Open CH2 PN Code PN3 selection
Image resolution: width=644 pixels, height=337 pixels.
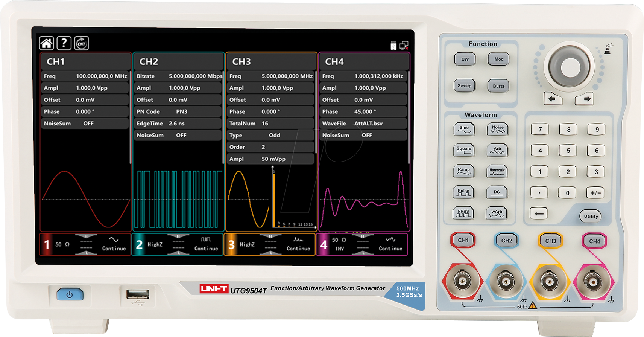tap(178, 111)
